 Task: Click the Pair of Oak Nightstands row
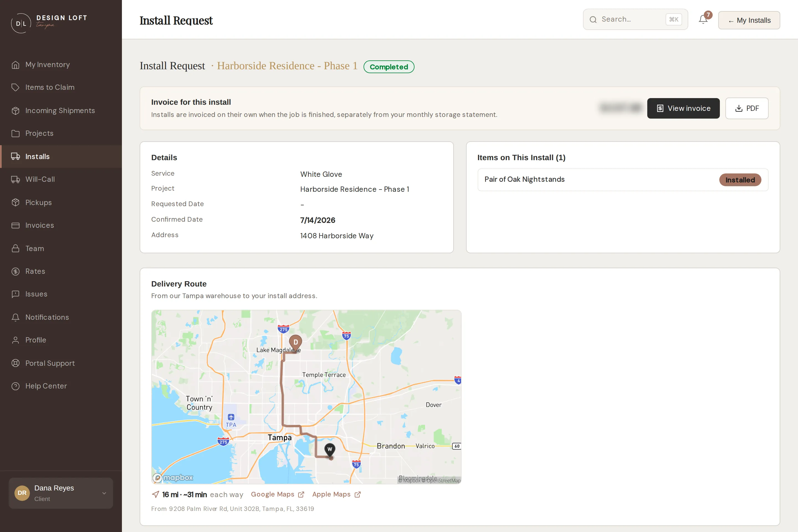point(623,180)
